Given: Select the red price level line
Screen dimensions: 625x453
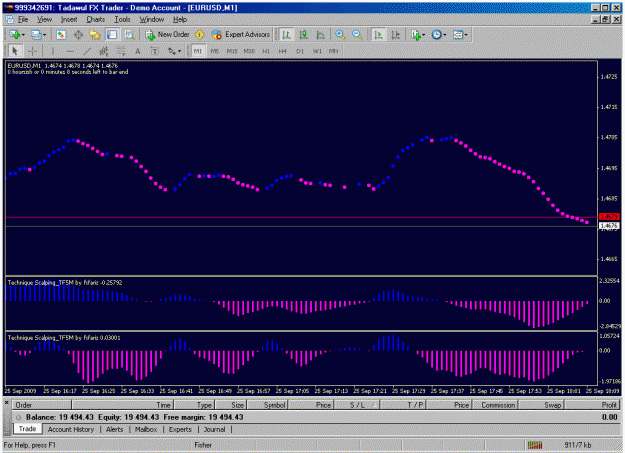Looking at the screenshot, I should tap(301, 217).
